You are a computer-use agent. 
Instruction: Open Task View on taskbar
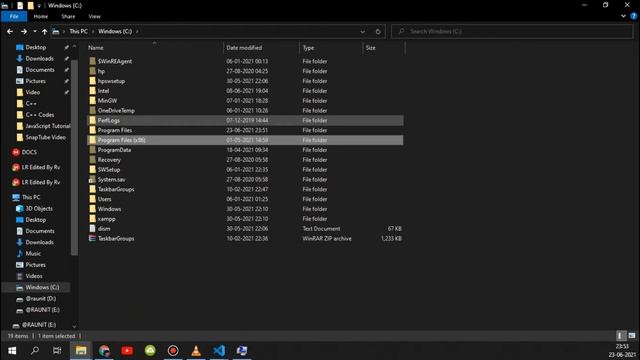[x=57, y=351]
